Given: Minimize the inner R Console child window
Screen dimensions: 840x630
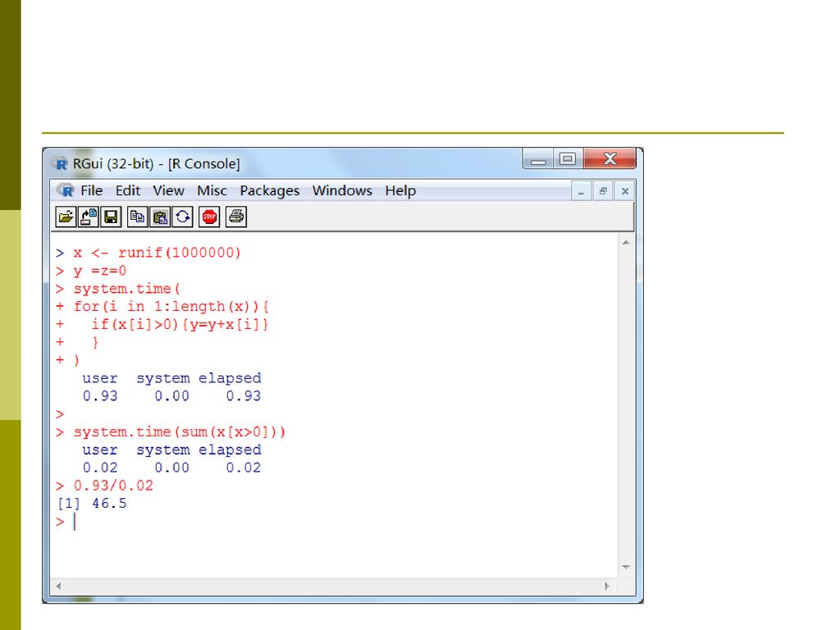Looking at the screenshot, I should 581,191.
